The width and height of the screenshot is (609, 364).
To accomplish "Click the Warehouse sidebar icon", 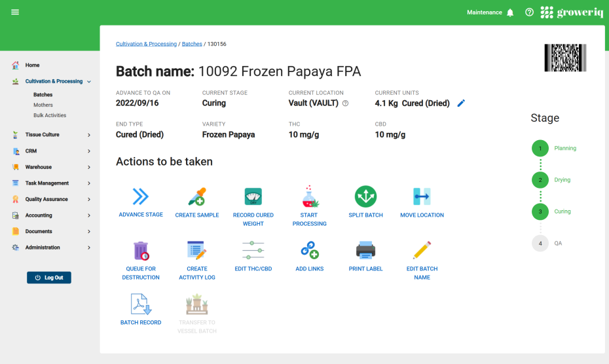I will [16, 167].
